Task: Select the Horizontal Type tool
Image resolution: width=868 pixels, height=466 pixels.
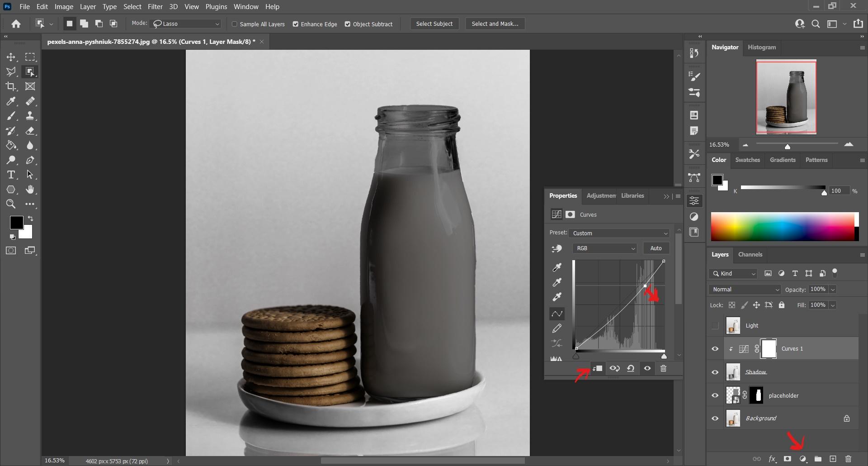Action: 11,175
